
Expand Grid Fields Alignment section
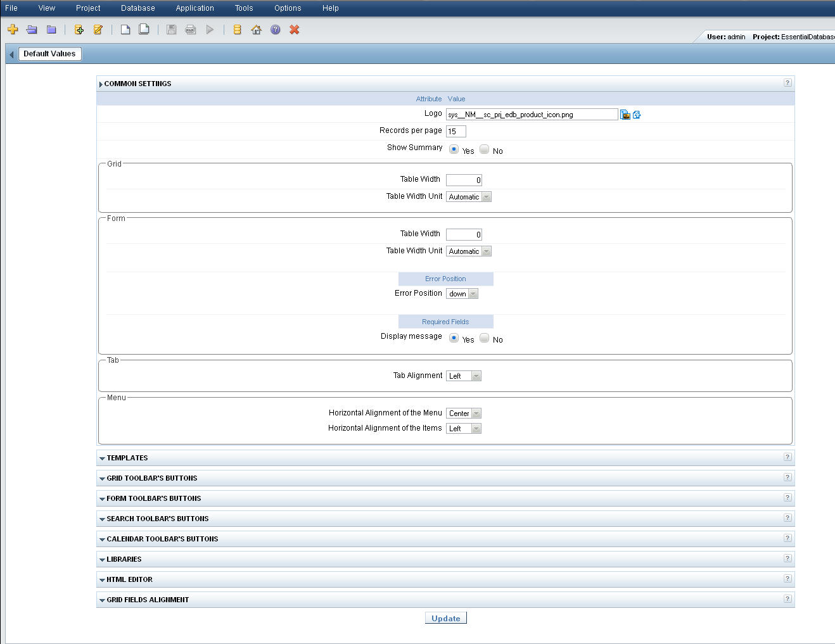coord(102,600)
